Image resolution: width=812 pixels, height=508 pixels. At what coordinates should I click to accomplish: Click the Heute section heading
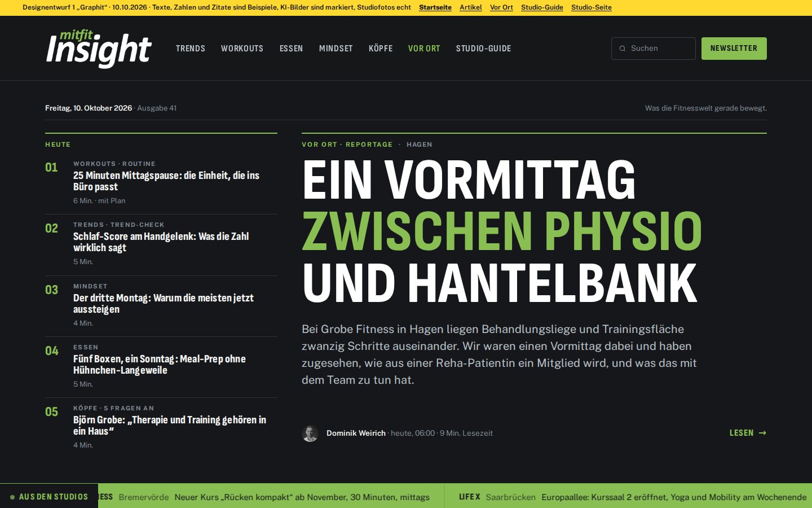58,144
